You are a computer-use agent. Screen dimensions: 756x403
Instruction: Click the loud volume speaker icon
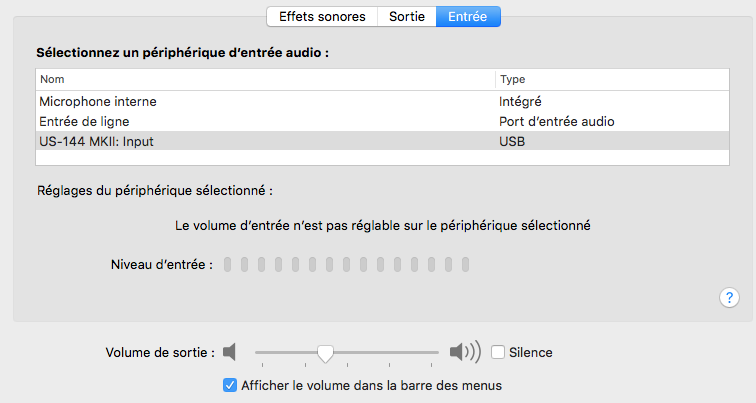coord(465,352)
